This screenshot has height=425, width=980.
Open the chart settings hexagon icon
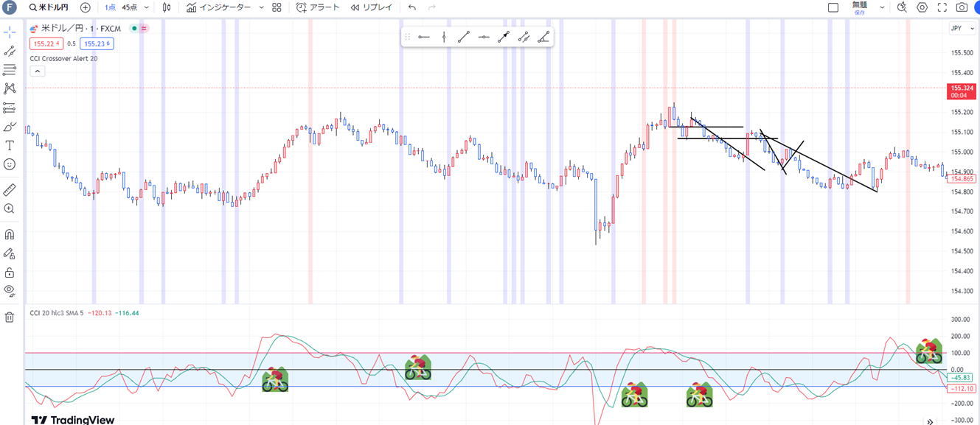click(x=922, y=7)
